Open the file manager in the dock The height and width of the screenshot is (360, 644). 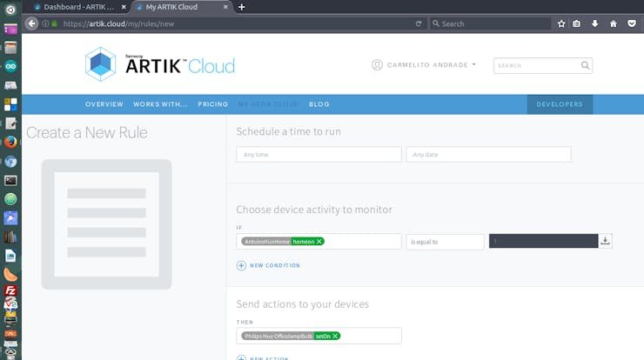[10, 48]
